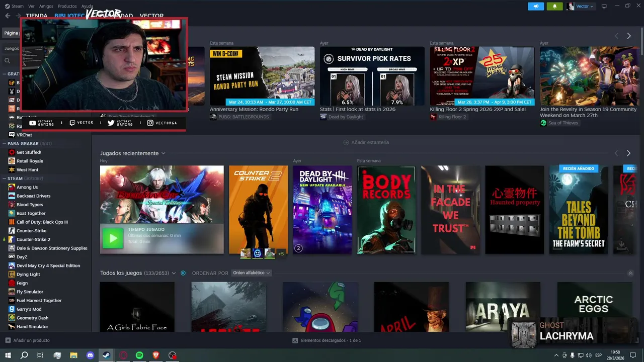Screen dimensions: 644x362
Task: Open the Orden alfabético sort dropdown
Action: [x=252, y=273]
